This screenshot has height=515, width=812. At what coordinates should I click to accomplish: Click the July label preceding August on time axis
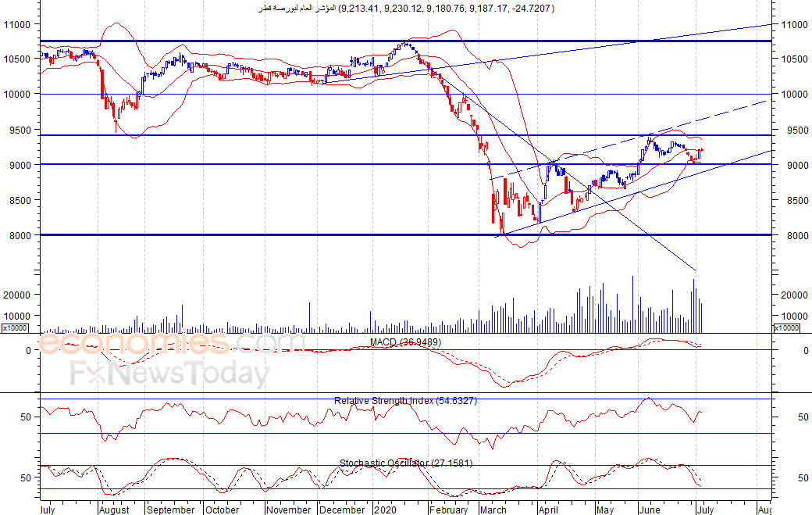tap(47, 510)
